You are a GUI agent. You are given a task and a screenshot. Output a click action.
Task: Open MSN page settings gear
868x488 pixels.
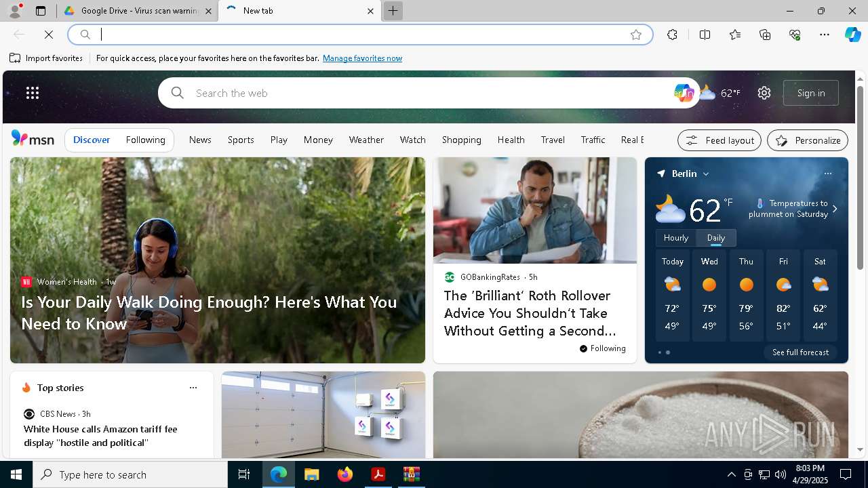tap(764, 93)
